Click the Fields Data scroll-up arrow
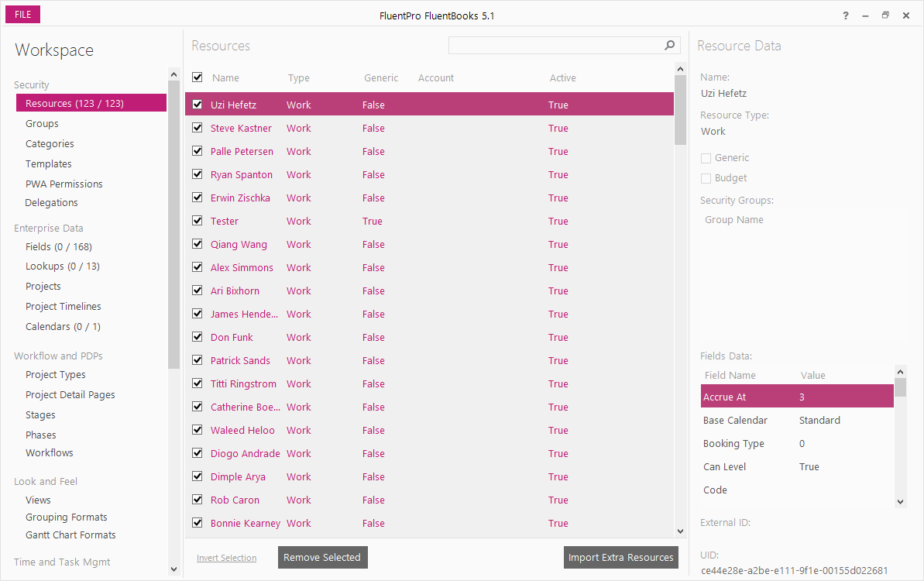Viewport: 924px width, 581px height. click(900, 371)
